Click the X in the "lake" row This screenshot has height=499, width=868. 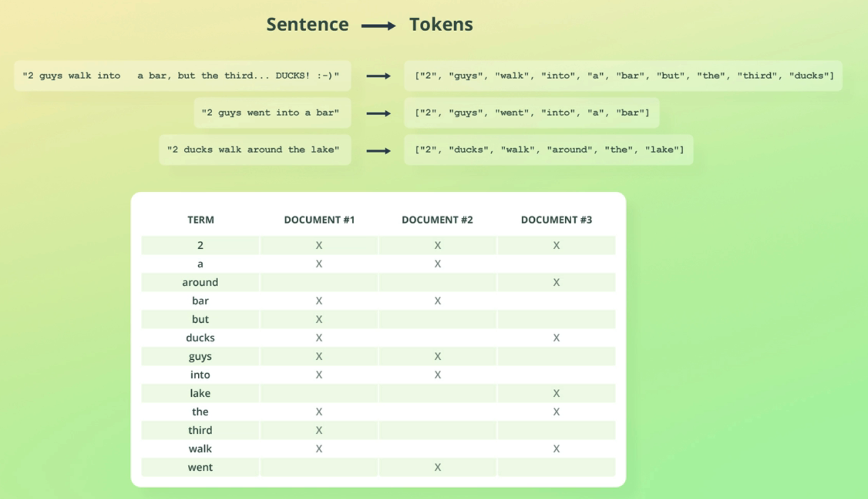click(x=556, y=393)
